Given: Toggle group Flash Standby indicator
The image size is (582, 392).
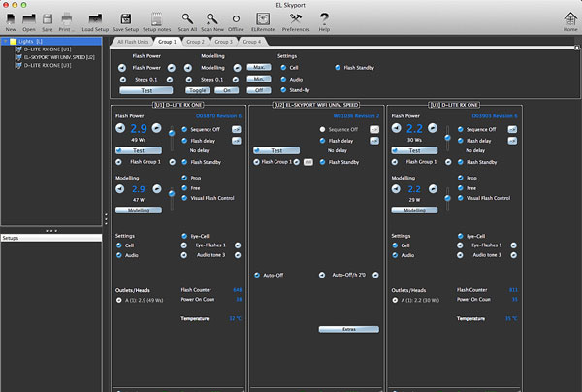Looking at the screenshot, I should pyautogui.click(x=338, y=68).
